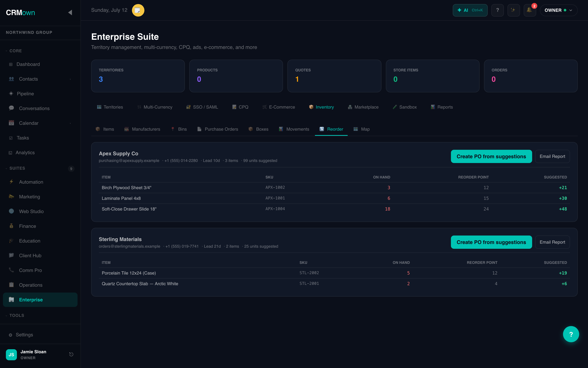Open the Movements sub-tab
Image resolution: width=588 pixels, height=368 pixels.
click(x=294, y=129)
